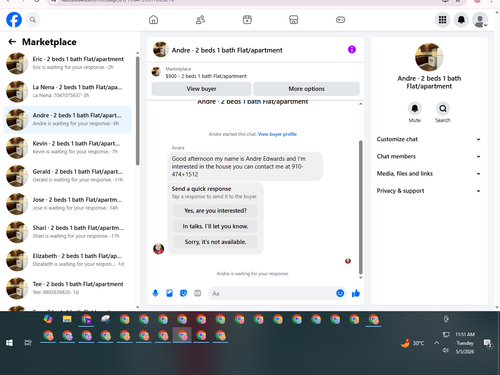Open Kevin 2 beds conversation

[x=67, y=148]
